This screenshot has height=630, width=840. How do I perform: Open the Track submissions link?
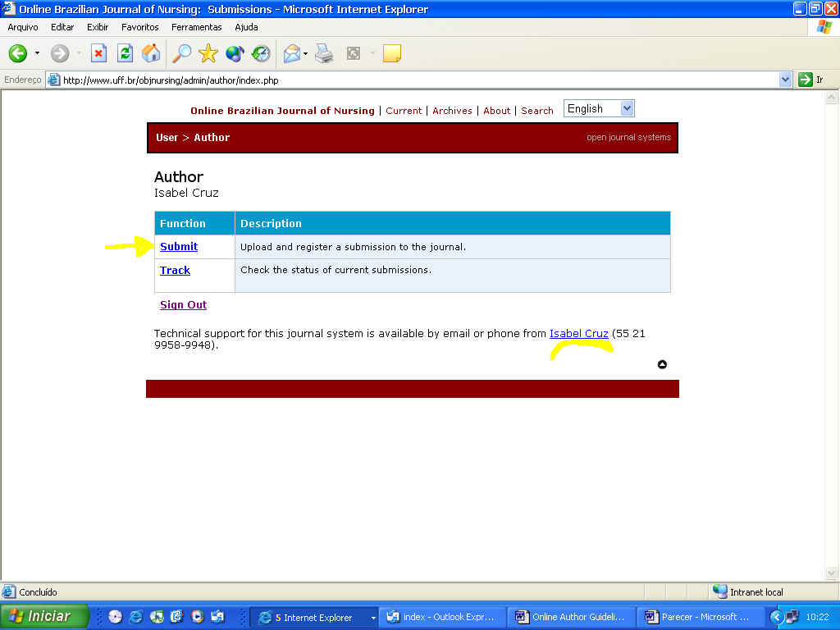[x=175, y=271]
